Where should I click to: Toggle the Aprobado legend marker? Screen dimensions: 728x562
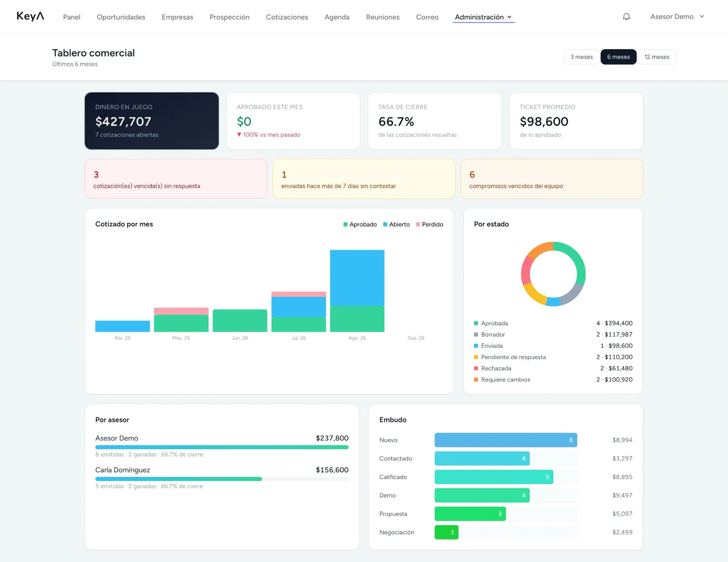[x=345, y=225]
